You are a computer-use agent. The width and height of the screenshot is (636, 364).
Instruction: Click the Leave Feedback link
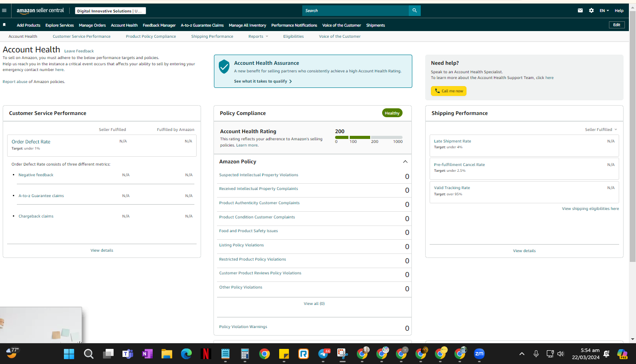[79, 51]
